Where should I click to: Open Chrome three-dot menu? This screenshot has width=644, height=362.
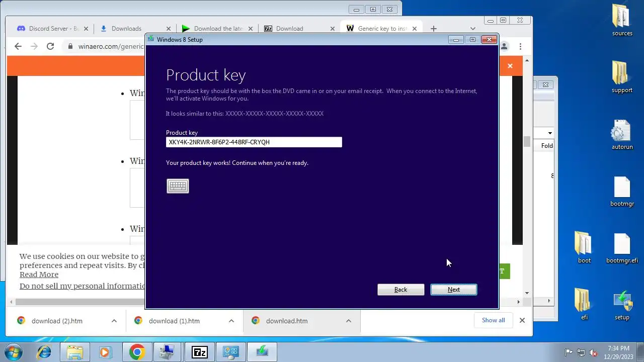(x=520, y=46)
